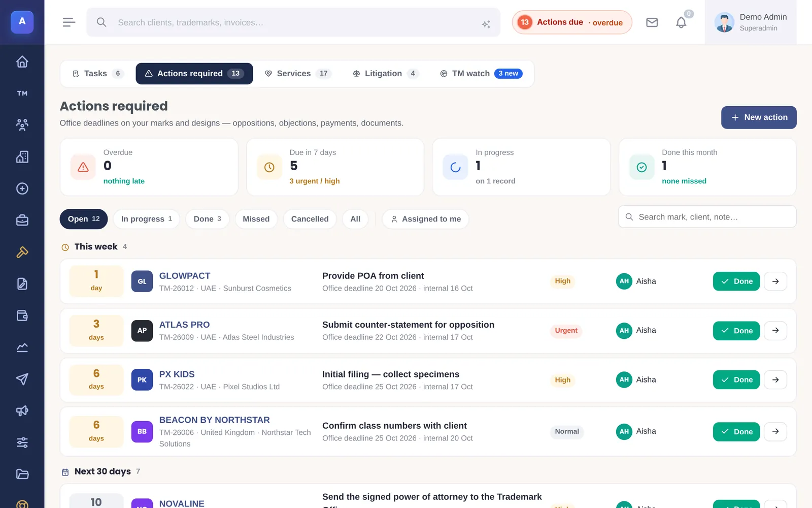This screenshot has width=812, height=508.
Task: Focus the Search mark, client, note field
Action: [x=707, y=217]
